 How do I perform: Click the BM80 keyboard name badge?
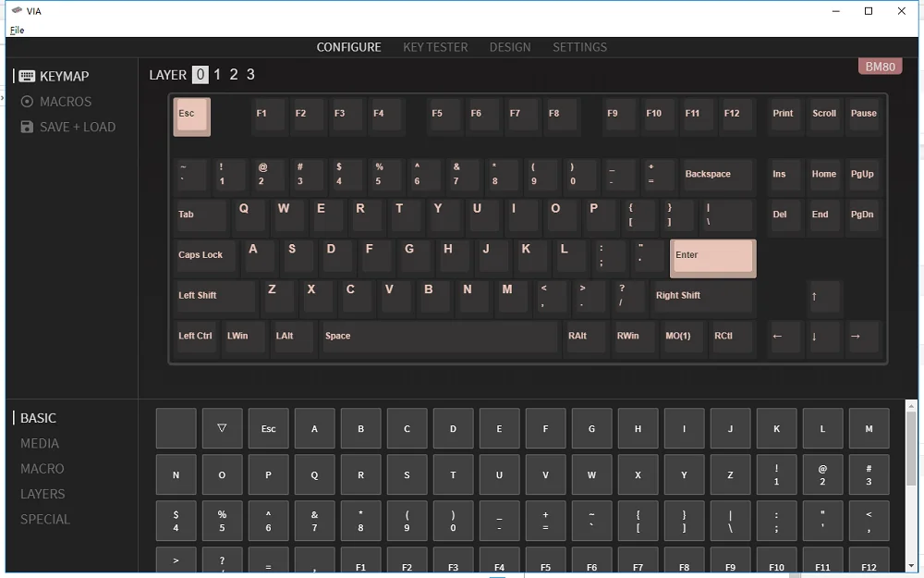[879, 67]
